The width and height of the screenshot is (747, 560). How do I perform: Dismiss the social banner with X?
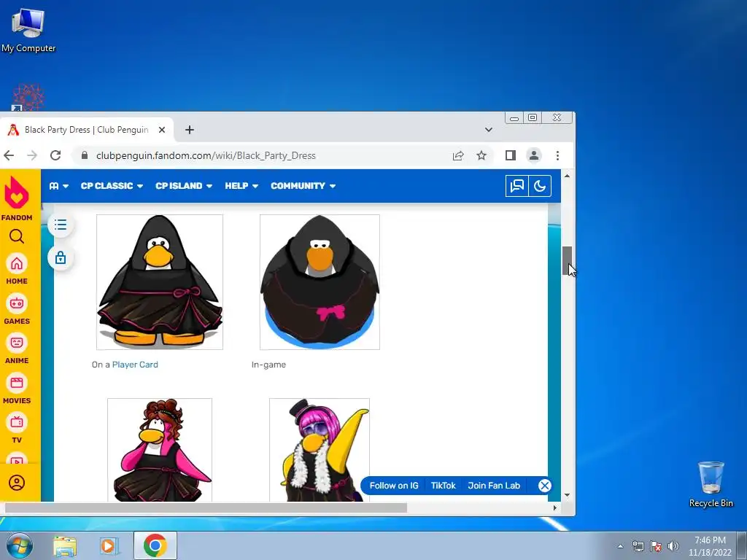pyautogui.click(x=544, y=485)
